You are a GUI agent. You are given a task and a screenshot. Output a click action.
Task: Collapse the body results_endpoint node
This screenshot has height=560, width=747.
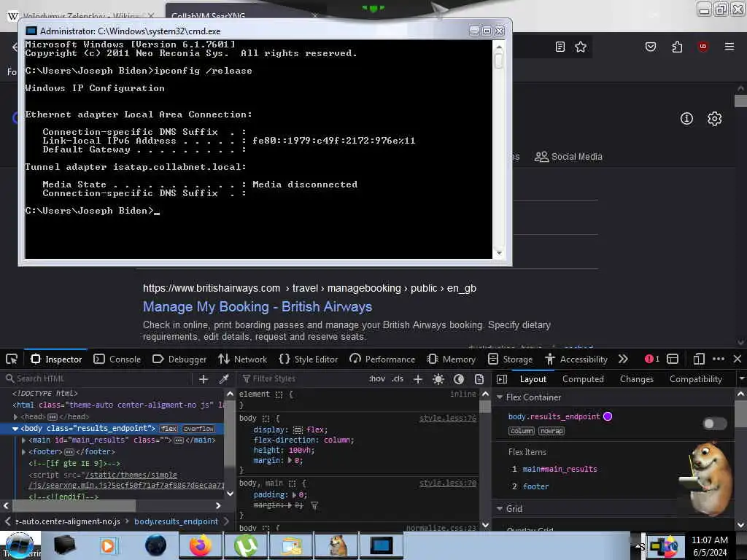point(15,429)
